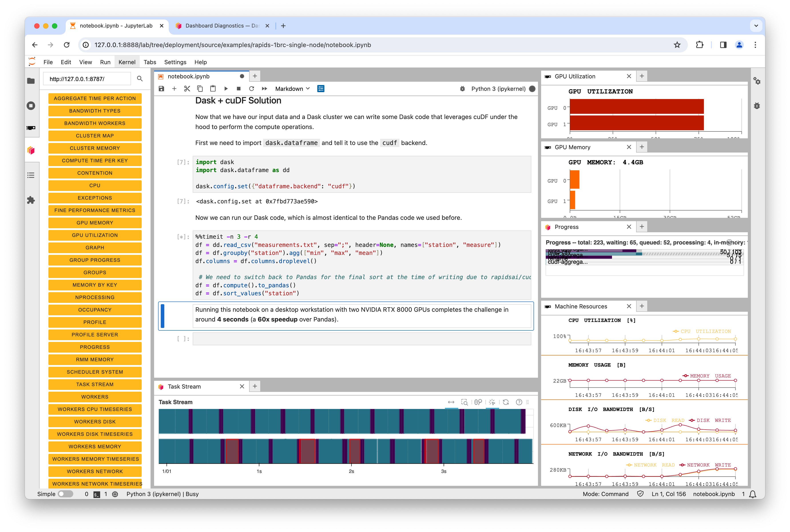The height and width of the screenshot is (532, 790).
Task: Save the notebook with the disk icon
Action: (161, 89)
